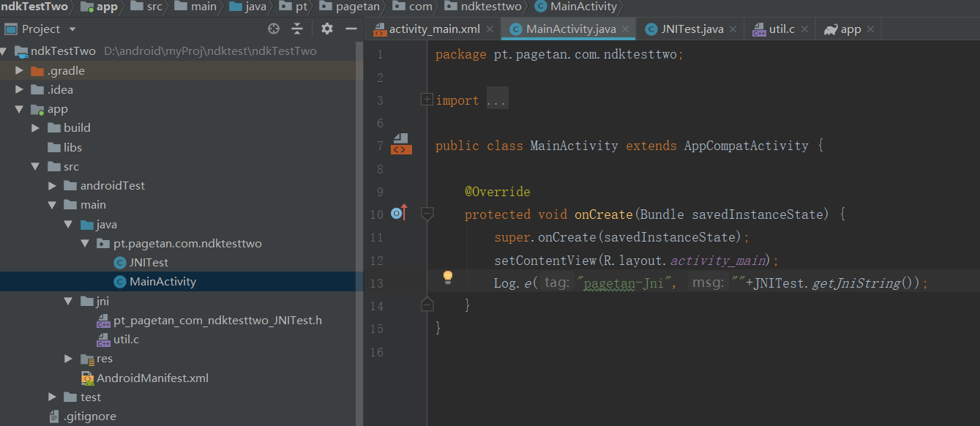
Task: Click the Project panel window icon
Action: (x=11, y=29)
